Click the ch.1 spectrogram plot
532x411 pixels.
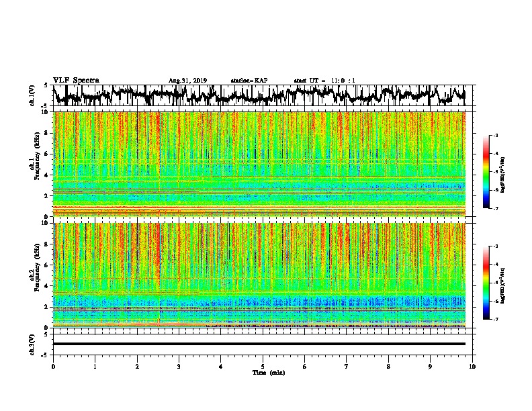click(x=259, y=164)
